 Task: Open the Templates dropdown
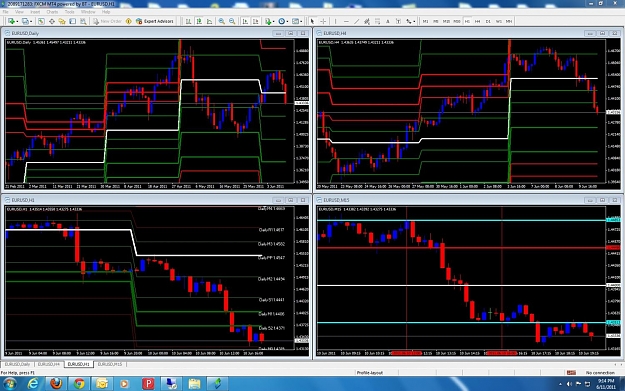click(x=297, y=21)
